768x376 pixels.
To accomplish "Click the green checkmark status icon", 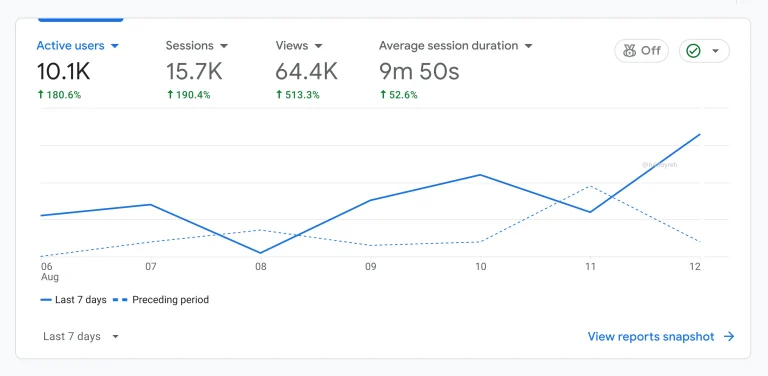I will (693, 51).
